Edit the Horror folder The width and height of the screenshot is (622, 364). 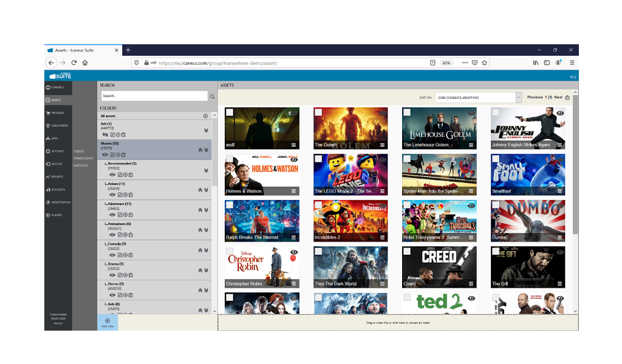[x=120, y=295]
